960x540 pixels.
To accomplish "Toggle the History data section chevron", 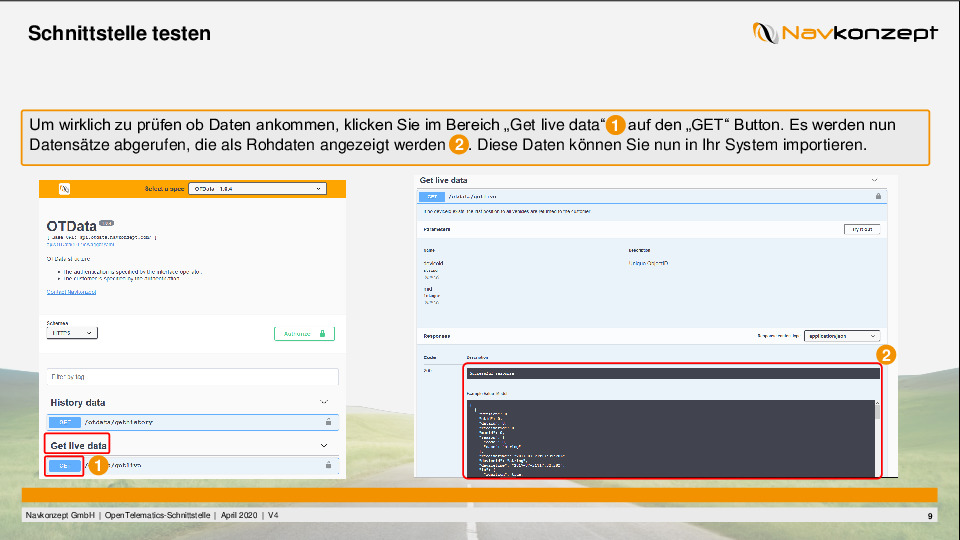I will click(323, 402).
